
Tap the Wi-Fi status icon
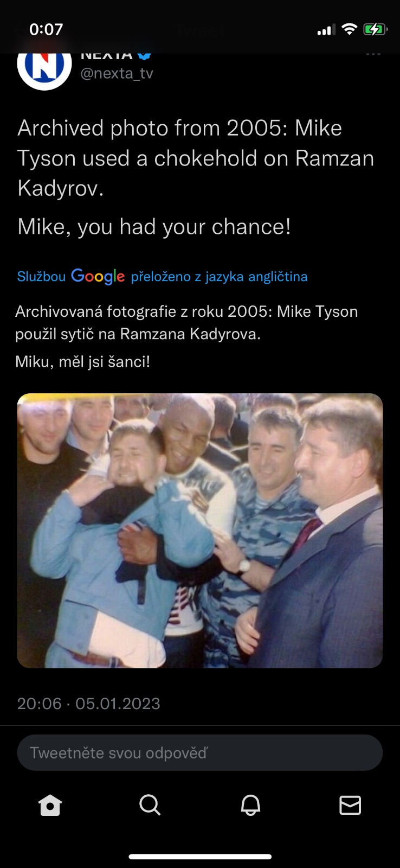point(350,29)
